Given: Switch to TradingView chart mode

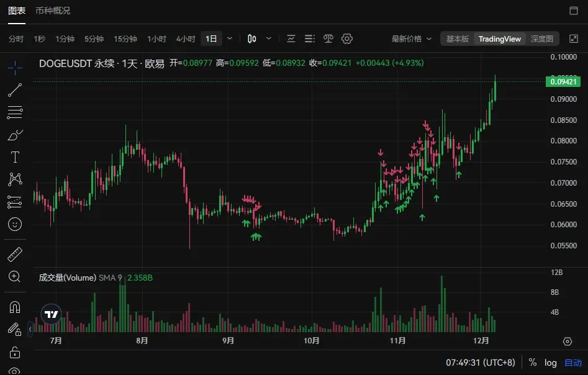Looking at the screenshot, I should pos(499,38).
